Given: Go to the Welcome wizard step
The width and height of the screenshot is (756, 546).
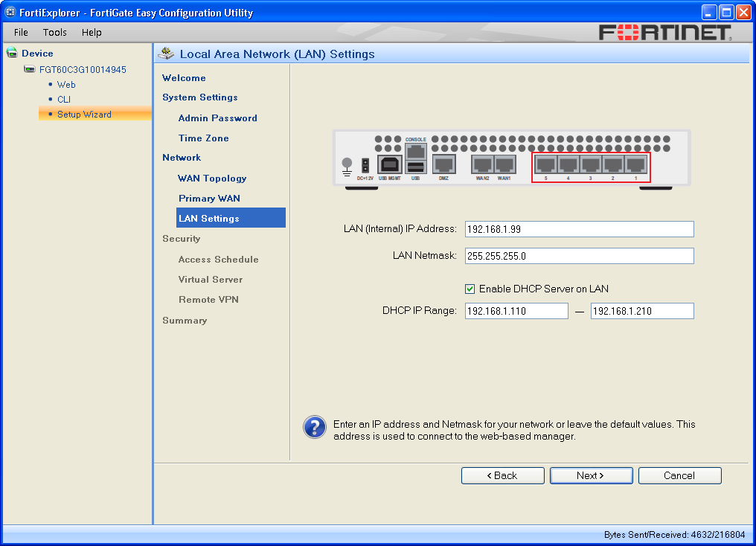Looking at the screenshot, I should pyautogui.click(x=184, y=78).
